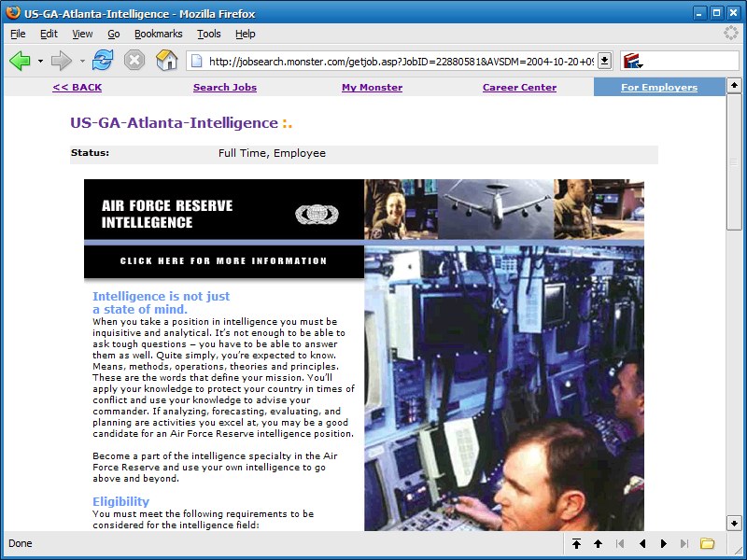The height and width of the screenshot is (560, 747).
Task: Follow the << BACK link
Action: click(x=77, y=87)
